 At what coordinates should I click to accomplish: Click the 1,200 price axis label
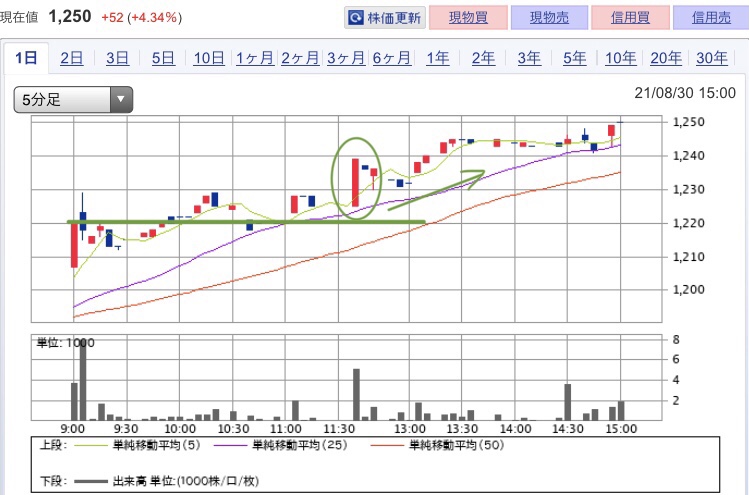click(x=688, y=290)
